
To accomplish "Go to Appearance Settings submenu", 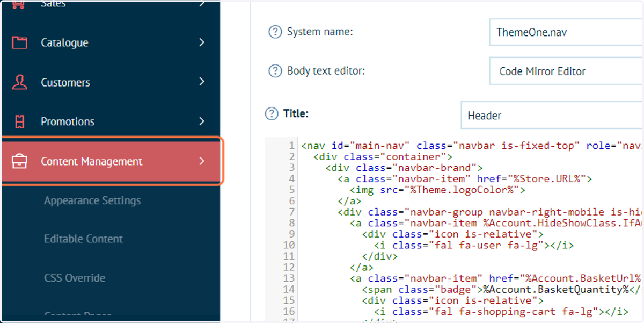I will (x=92, y=200).
